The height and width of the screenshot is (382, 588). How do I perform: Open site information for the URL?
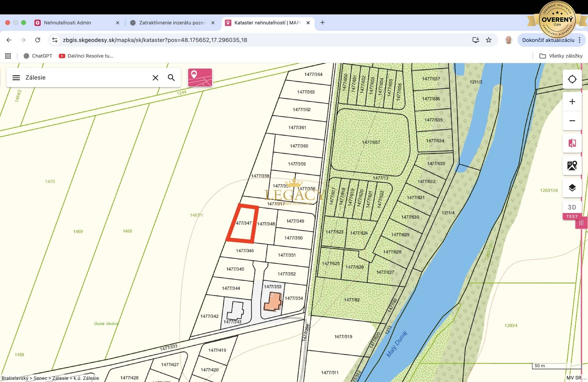click(x=55, y=40)
